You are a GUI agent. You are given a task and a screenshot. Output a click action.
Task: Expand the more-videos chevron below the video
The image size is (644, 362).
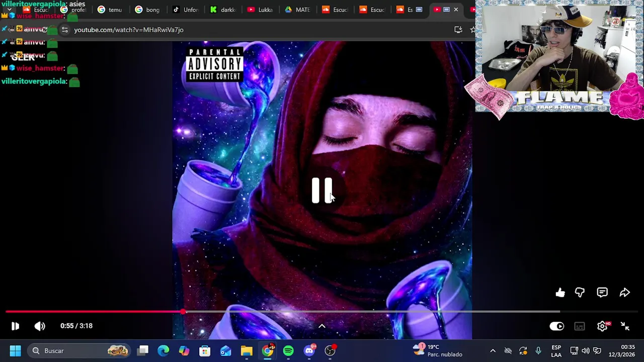[x=322, y=326]
